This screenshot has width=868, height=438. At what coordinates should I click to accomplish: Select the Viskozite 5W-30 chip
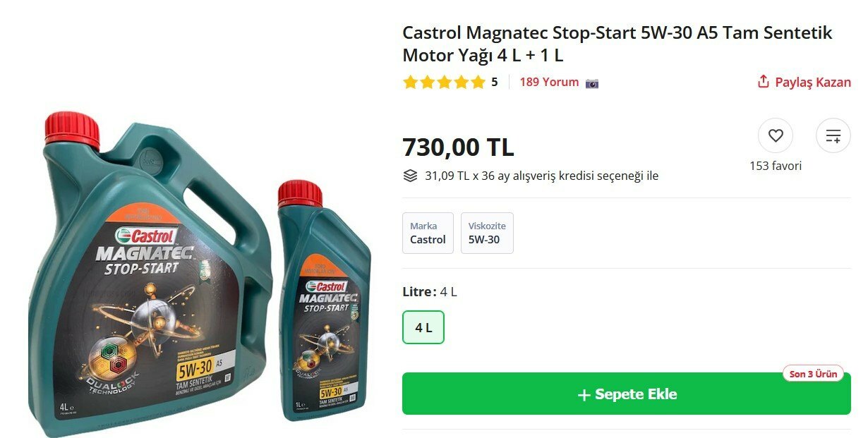click(x=487, y=233)
